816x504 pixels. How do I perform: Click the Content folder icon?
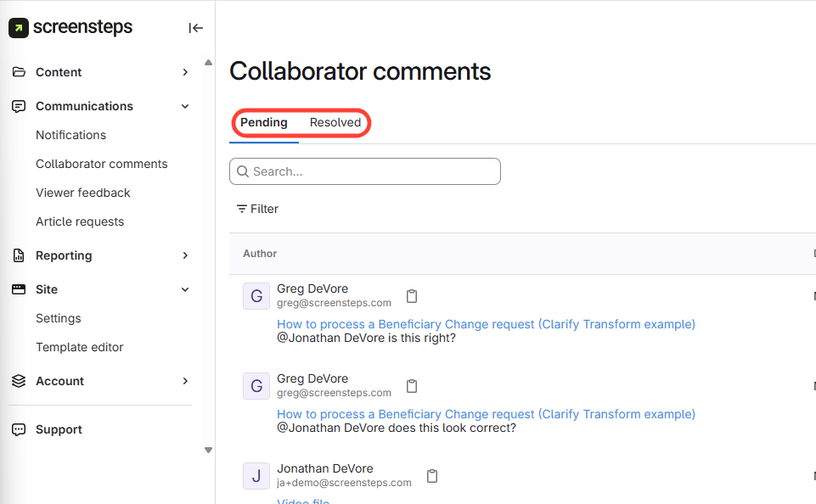click(19, 72)
